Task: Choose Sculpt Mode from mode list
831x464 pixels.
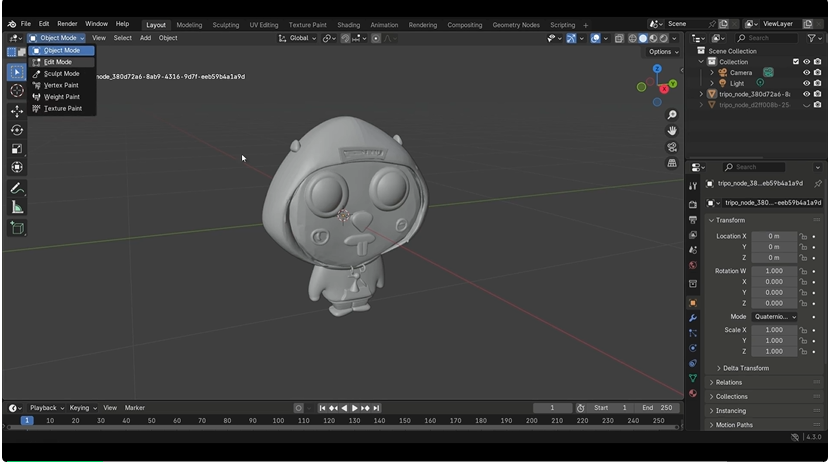Action: 61,74
